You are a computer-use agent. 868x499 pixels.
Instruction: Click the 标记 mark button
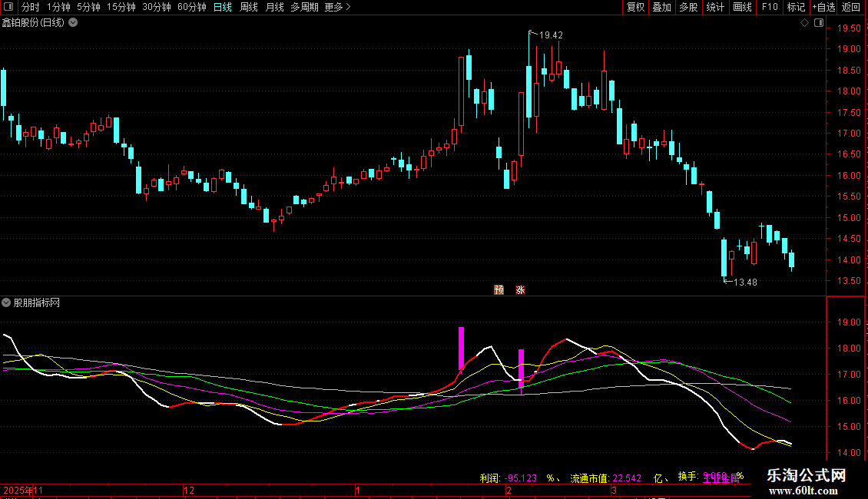pos(796,7)
